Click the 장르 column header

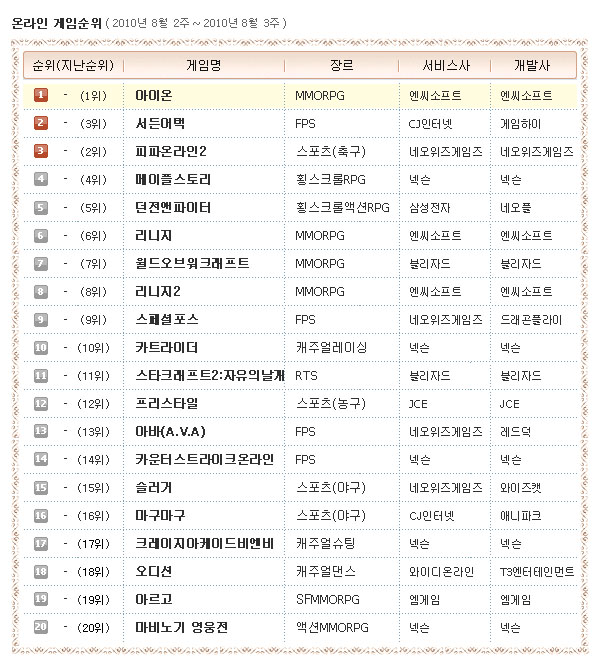pos(341,65)
